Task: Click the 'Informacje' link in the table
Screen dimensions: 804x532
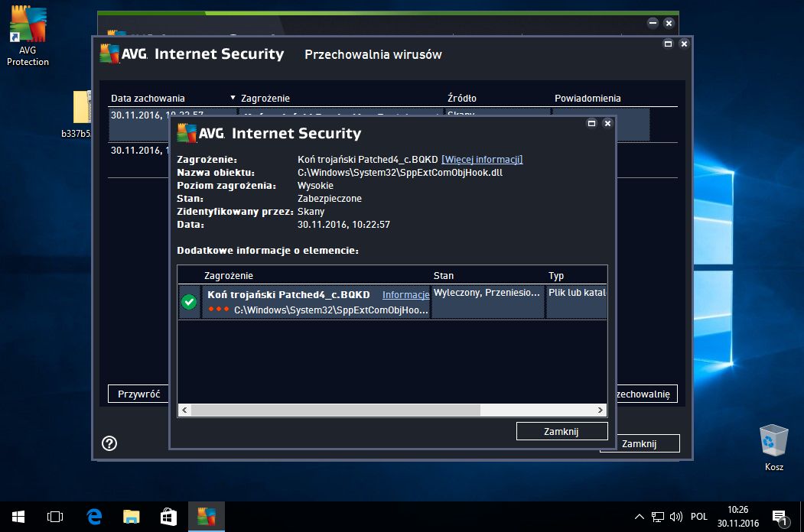Action: tap(405, 294)
